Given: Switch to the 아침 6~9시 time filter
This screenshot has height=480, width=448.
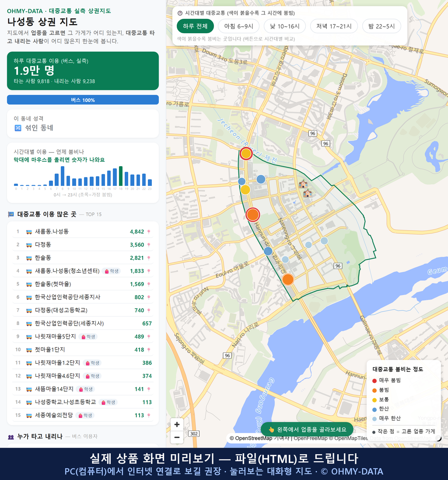Looking at the screenshot, I should coord(239,26).
